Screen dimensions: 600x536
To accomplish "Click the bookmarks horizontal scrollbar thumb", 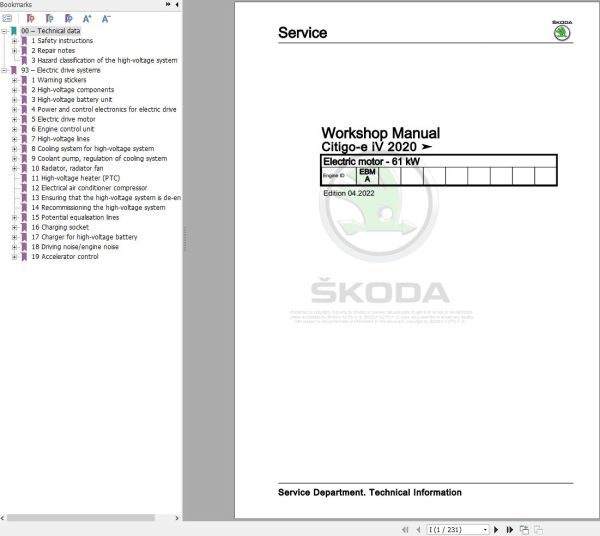I will [x=81, y=518].
